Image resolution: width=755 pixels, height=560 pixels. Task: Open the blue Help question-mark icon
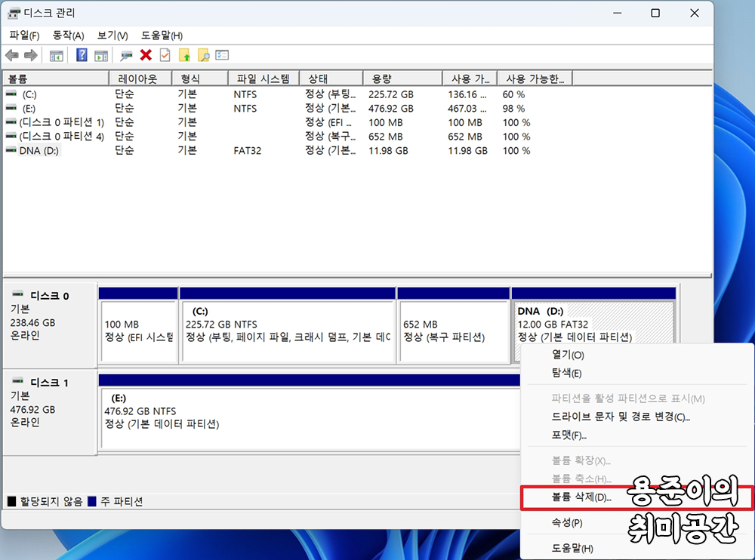82,55
